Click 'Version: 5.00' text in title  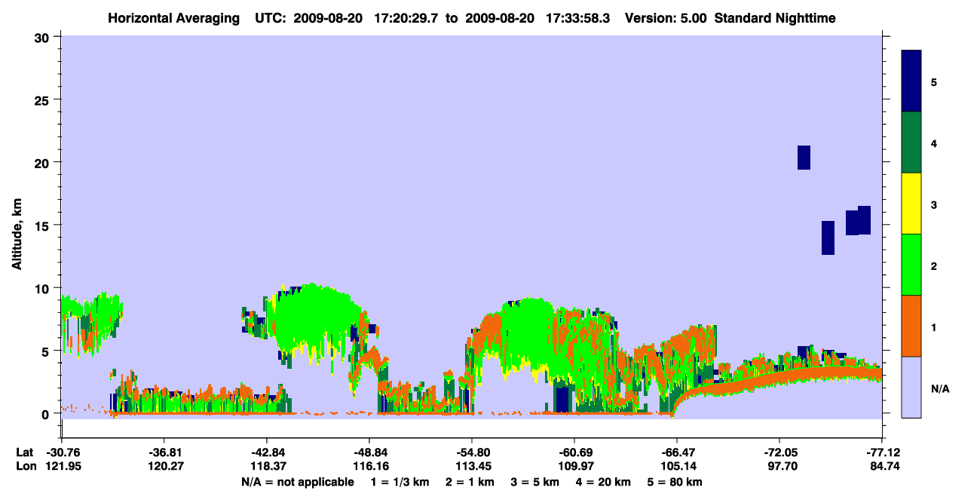pos(666,17)
